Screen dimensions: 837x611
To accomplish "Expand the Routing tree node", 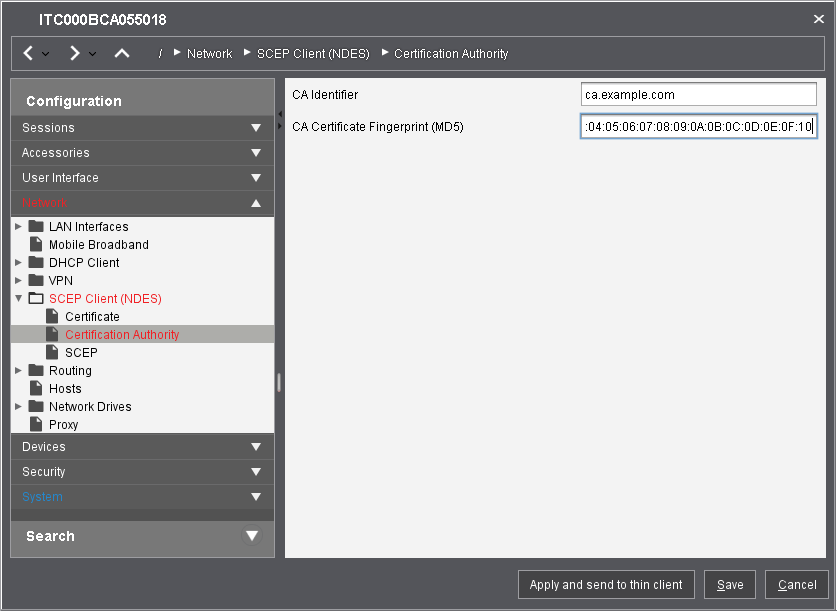I will [x=18, y=371].
